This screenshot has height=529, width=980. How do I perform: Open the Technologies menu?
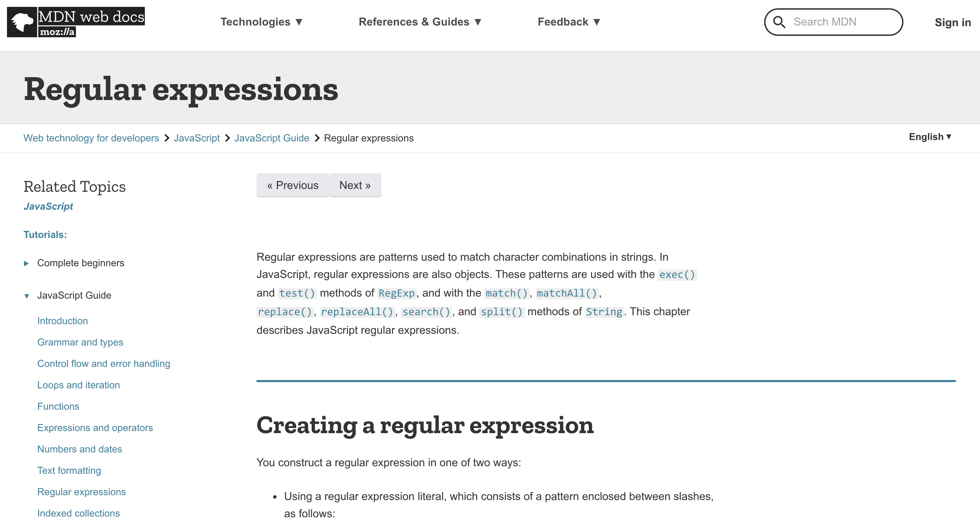[x=261, y=22]
